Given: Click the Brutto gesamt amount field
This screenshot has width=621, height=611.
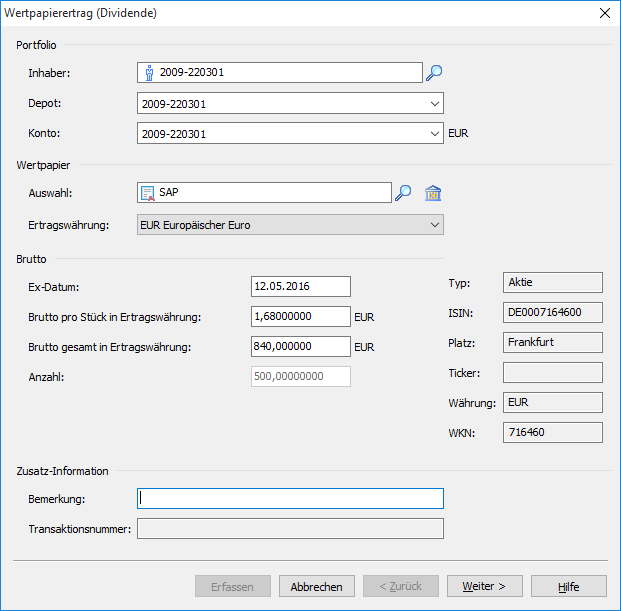Looking at the screenshot, I should [x=300, y=347].
